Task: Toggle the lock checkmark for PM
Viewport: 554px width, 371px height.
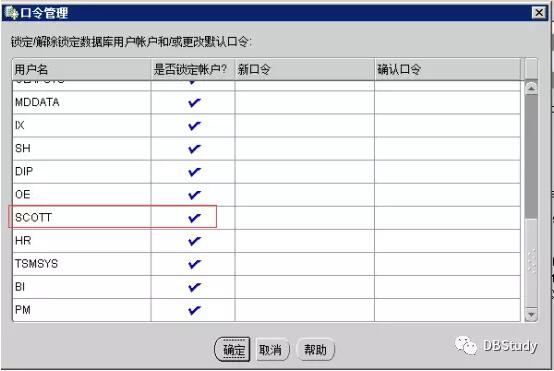Action: click(x=194, y=310)
